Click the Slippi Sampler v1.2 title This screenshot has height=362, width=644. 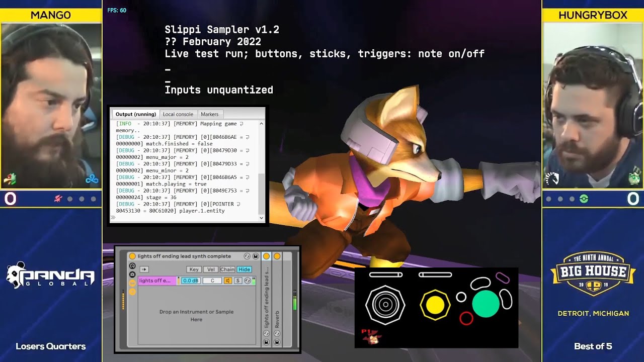pos(222,30)
